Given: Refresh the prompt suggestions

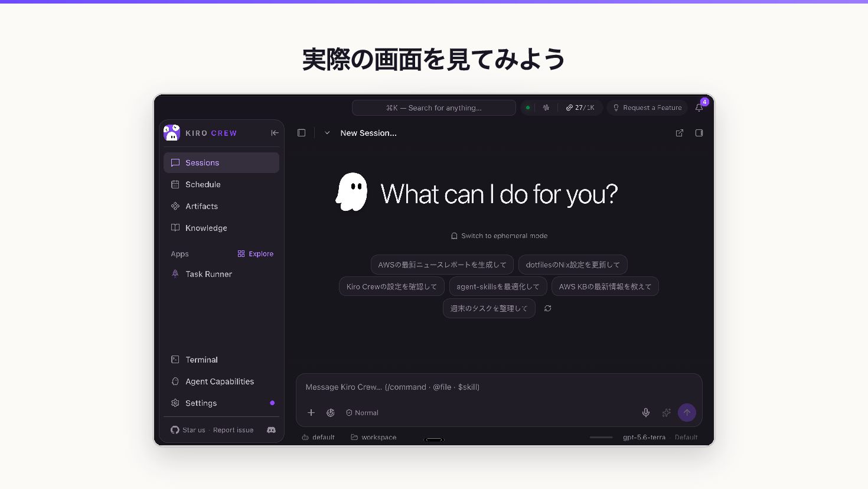Looking at the screenshot, I should pyautogui.click(x=548, y=308).
